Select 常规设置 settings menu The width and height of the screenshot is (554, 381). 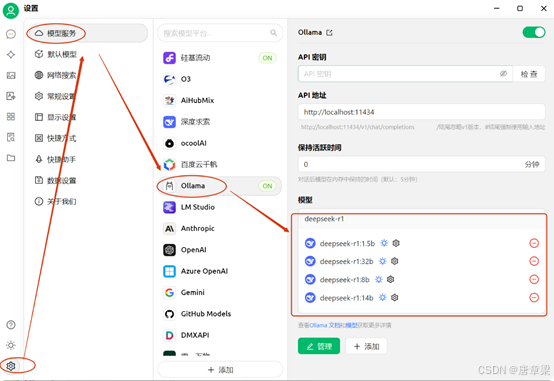coord(87,96)
